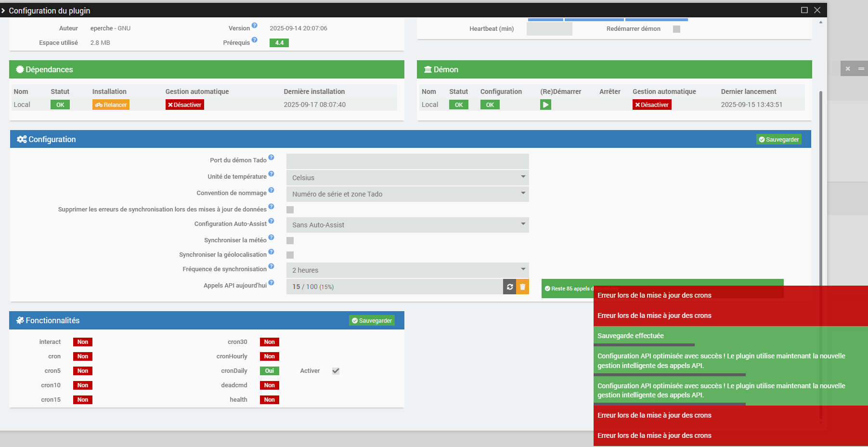Click help icon next to Prérequis
The width and height of the screenshot is (868, 447).
pyautogui.click(x=254, y=40)
